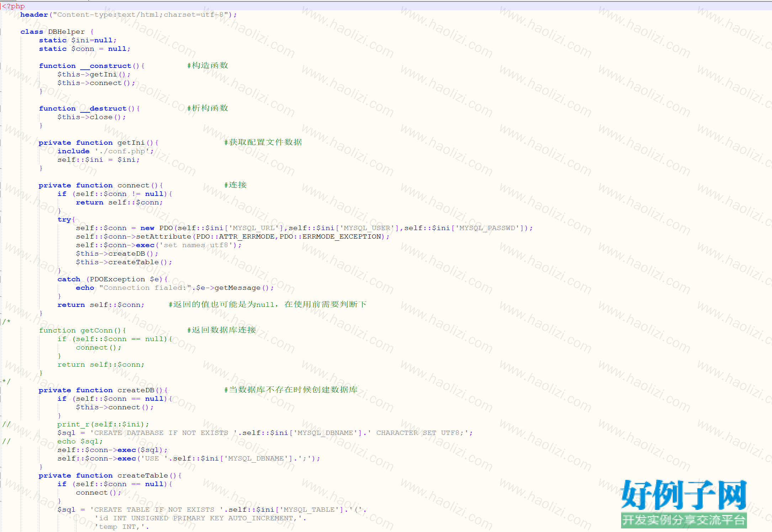Select the header("Content-type:text/html;charset=utf-8") line

[128, 15]
